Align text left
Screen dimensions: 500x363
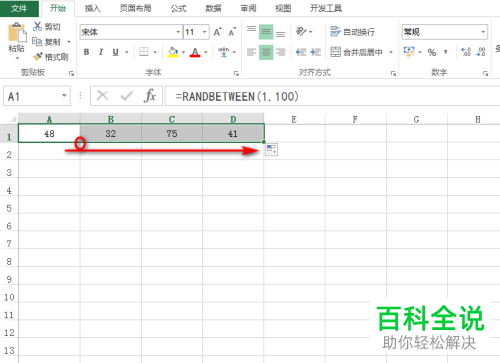251,52
